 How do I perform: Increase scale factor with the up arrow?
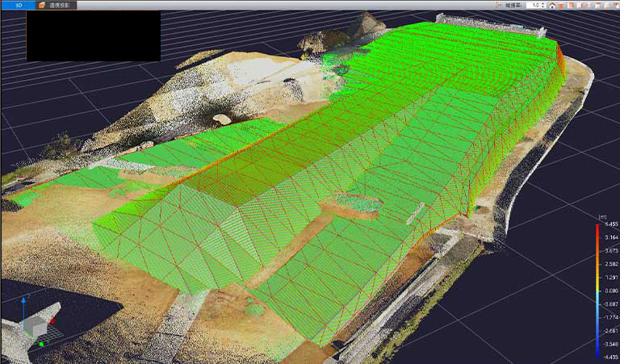coord(544,3)
